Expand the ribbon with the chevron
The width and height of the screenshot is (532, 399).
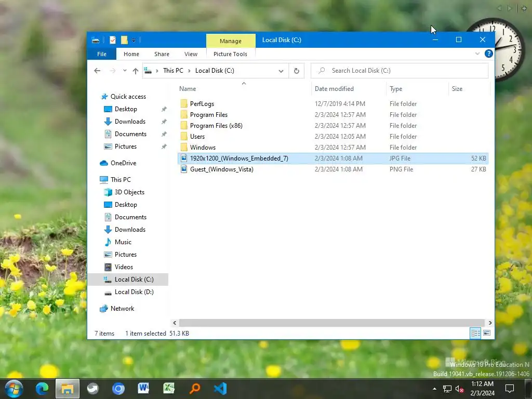point(477,54)
